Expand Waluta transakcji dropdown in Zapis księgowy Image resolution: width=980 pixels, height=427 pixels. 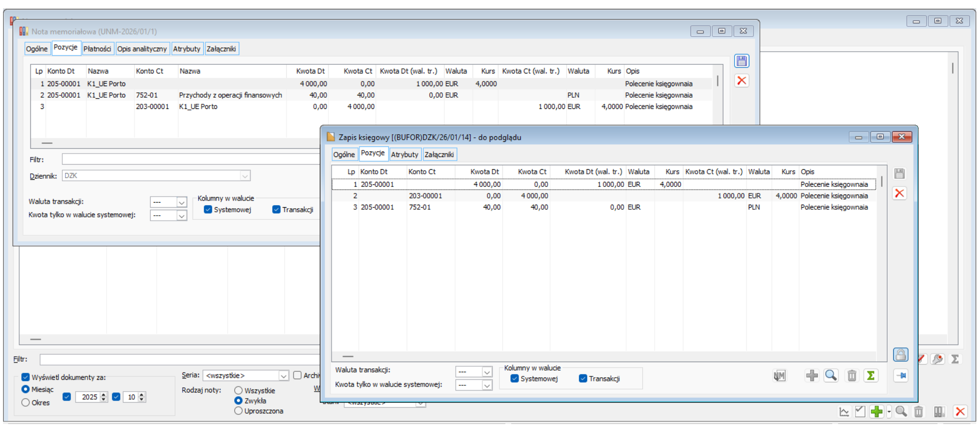coord(486,372)
